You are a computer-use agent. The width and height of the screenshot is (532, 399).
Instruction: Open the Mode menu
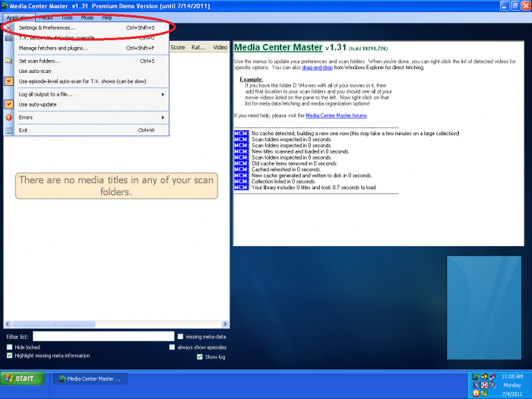pos(87,17)
